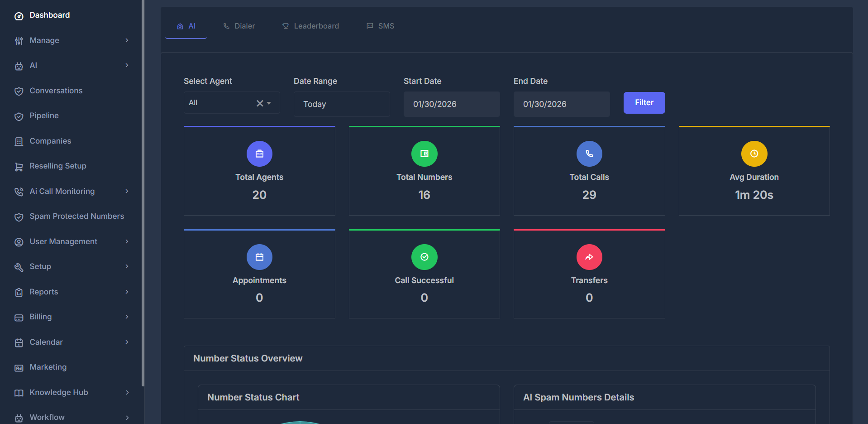Click the Spam Protected Numbers shield icon
The width and height of the screenshot is (868, 424).
coord(19,217)
